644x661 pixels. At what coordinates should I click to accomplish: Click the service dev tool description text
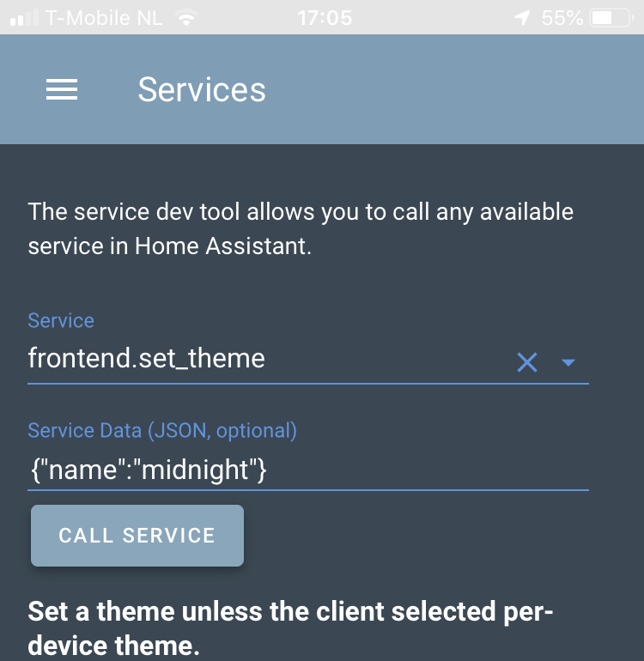point(301,229)
